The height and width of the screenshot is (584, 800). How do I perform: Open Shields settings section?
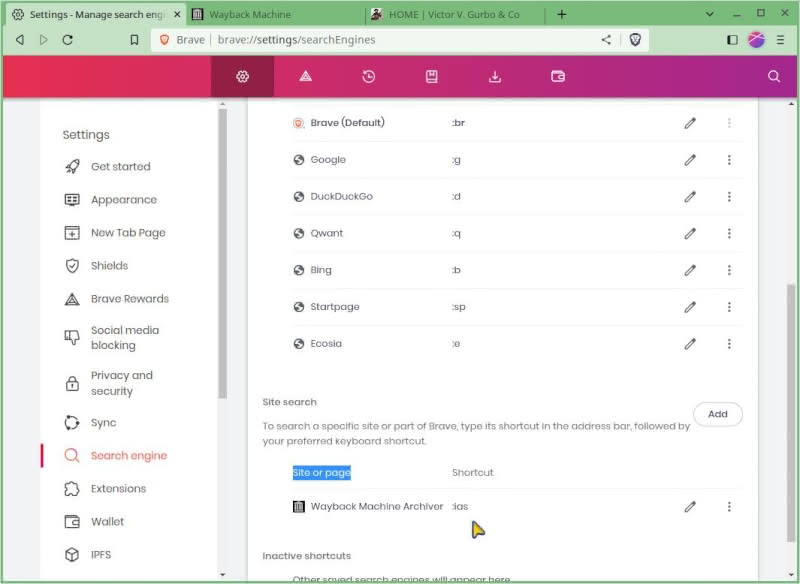[110, 266]
